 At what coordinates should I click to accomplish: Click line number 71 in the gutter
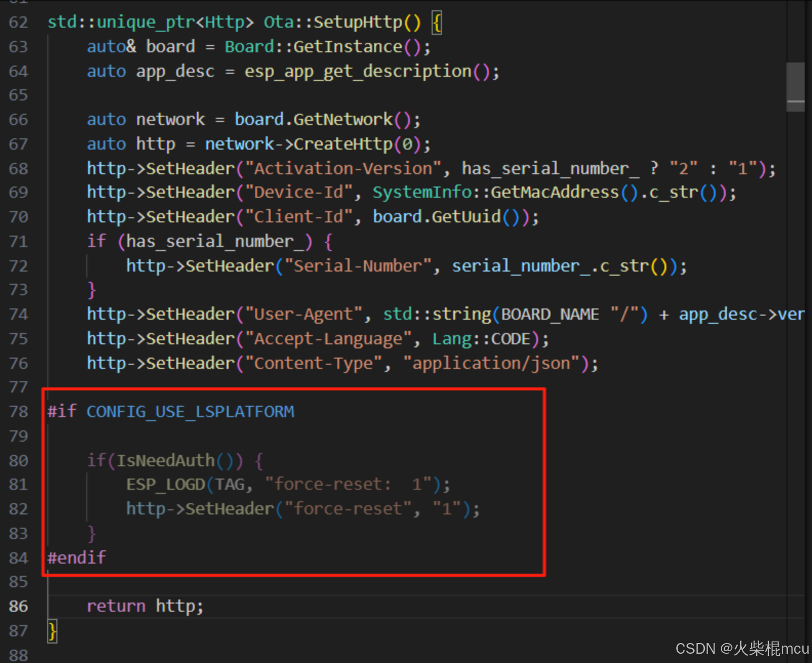(x=18, y=242)
